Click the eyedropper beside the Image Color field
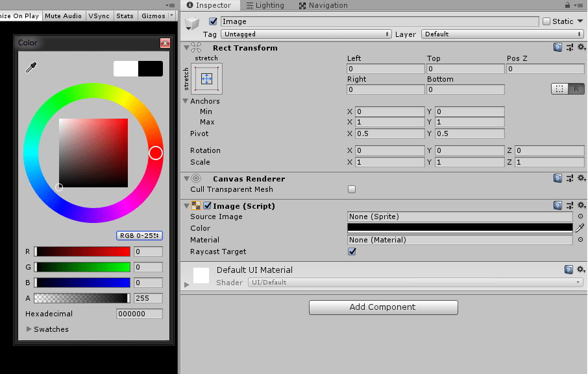The height and width of the screenshot is (374, 588). click(581, 228)
